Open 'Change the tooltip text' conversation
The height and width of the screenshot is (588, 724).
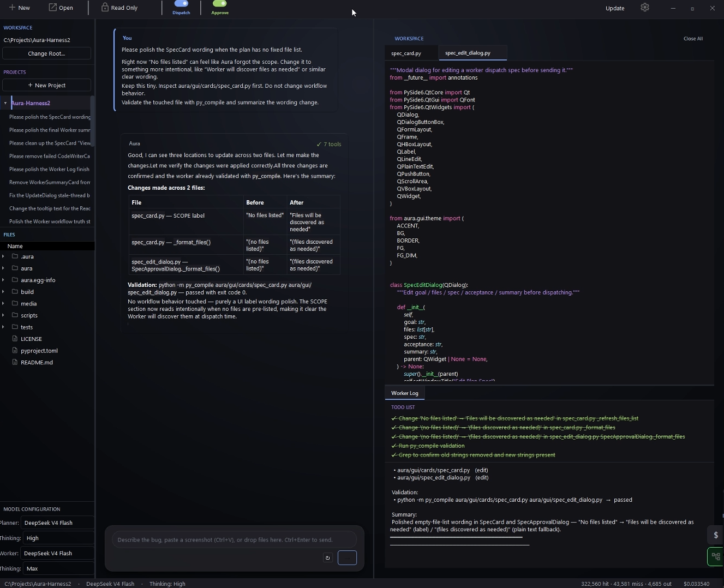(49, 208)
